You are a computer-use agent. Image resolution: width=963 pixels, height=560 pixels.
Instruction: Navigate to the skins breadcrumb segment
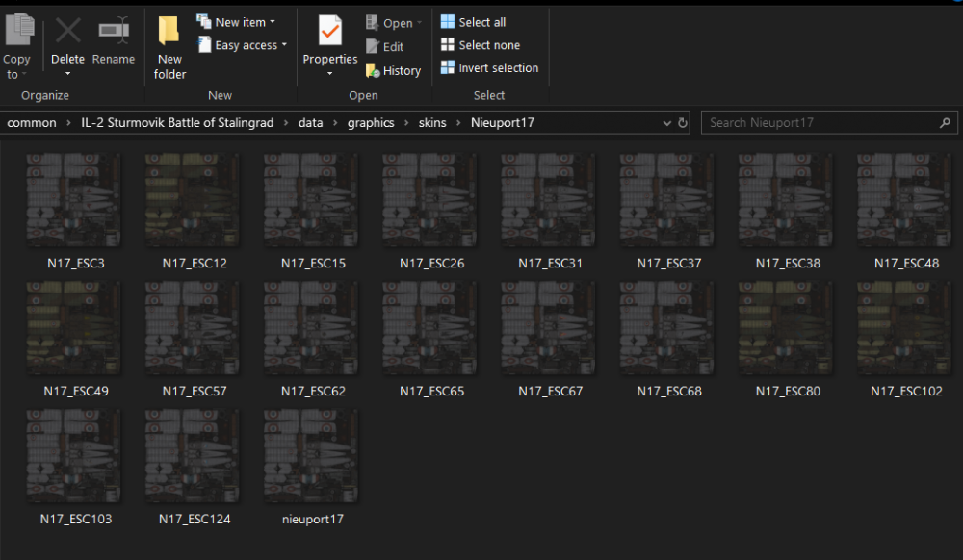tap(432, 123)
